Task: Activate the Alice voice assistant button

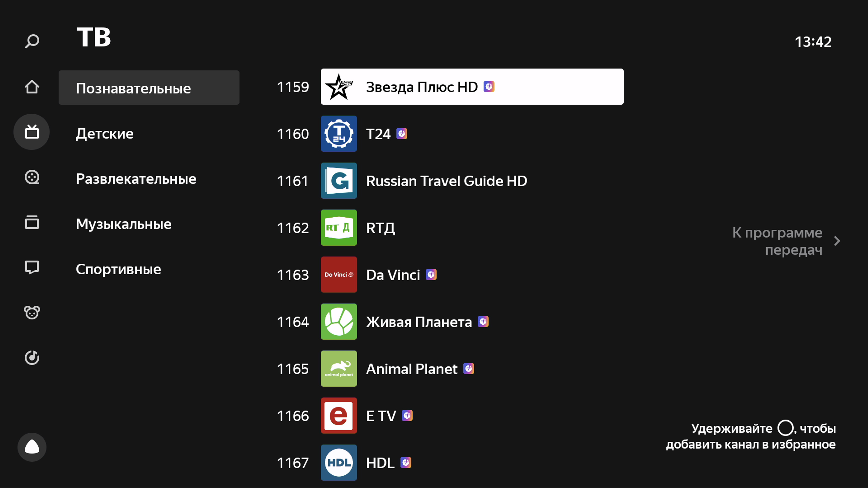Action: (x=32, y=447)
